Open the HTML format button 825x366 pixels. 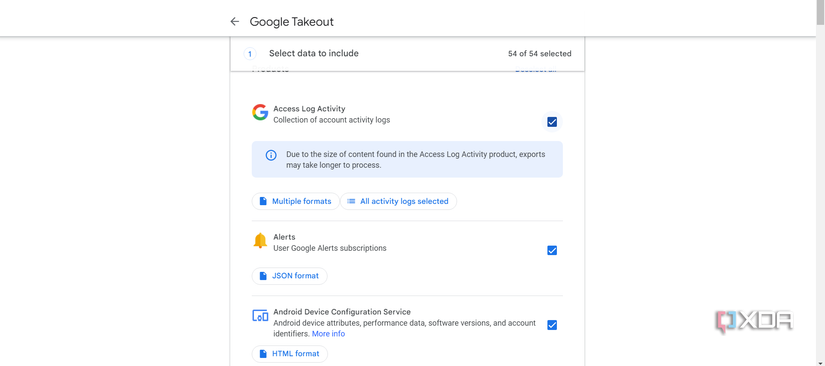coord(290,354)
